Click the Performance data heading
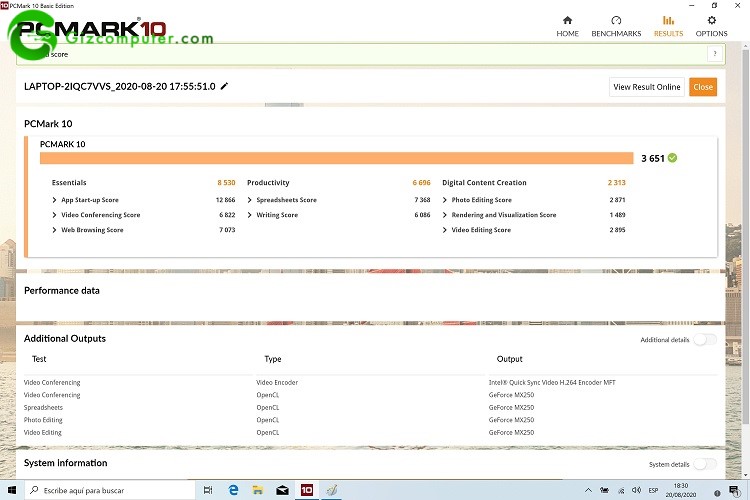 coord(62,290)
